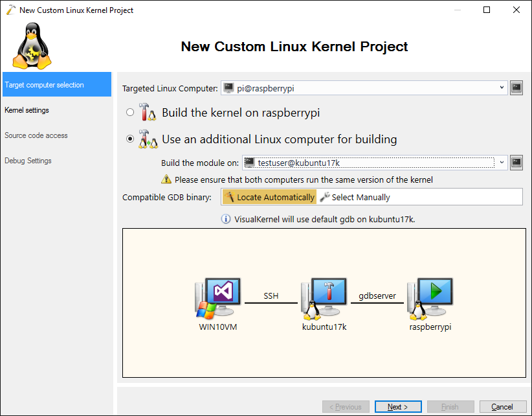The image size is (532, 416).
Task: Click the Cancel button
Action: point(502,406)
